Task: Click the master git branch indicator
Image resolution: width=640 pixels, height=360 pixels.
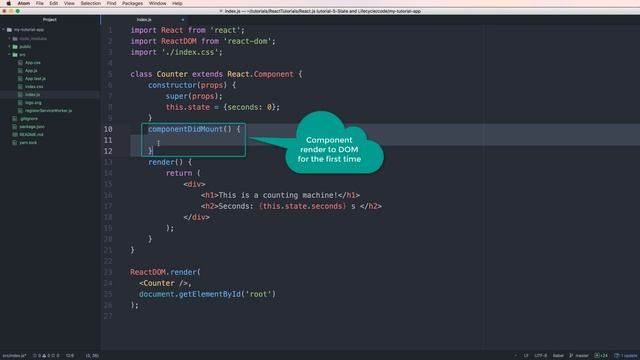Action: [579, 356]
